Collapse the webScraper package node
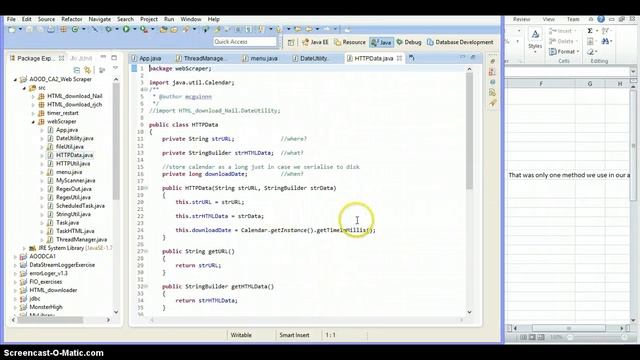Viewport: 640px width, 360px height. click(33, 122)
